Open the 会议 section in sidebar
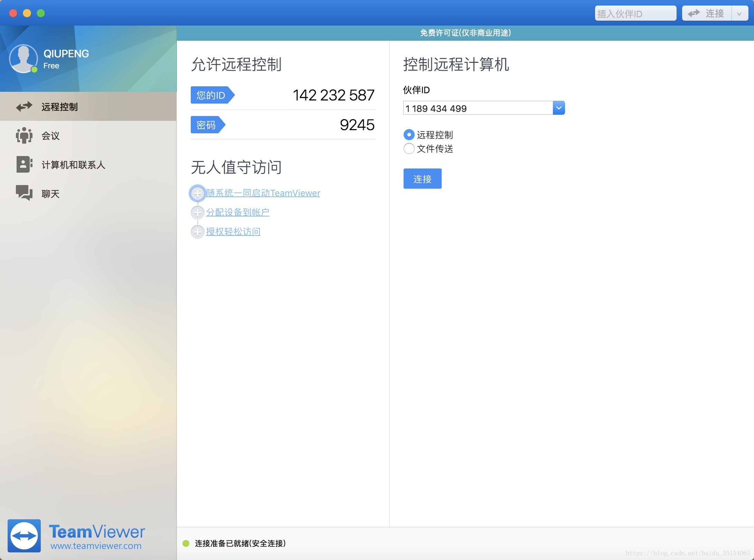This screenshot has width=754, height=560. (50, 136)
